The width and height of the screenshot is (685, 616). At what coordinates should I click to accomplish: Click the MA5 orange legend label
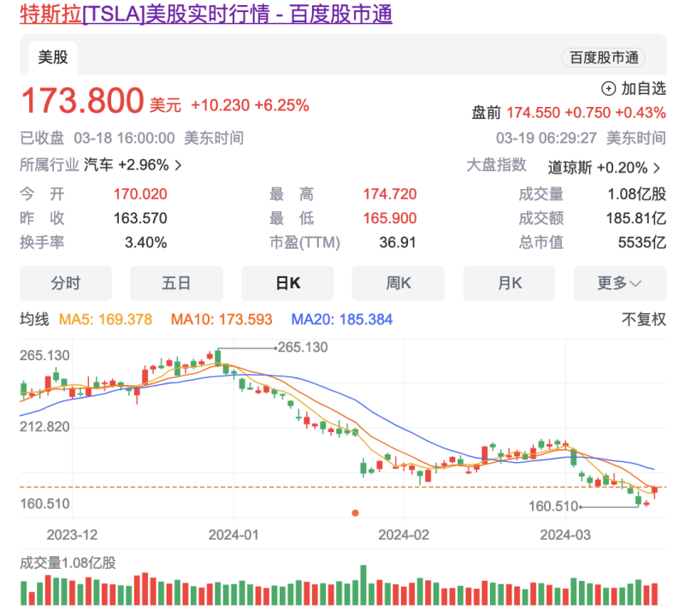click(105, 319)
